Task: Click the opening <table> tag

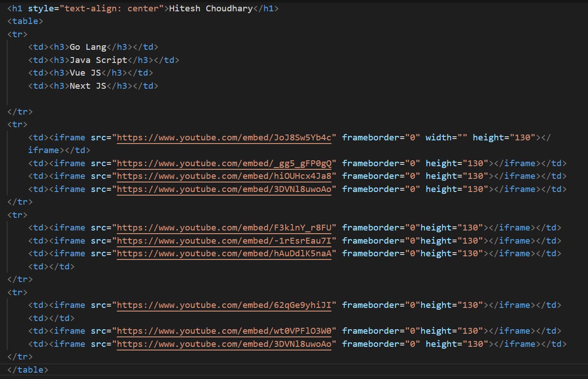Action: (x=25, y=21)
